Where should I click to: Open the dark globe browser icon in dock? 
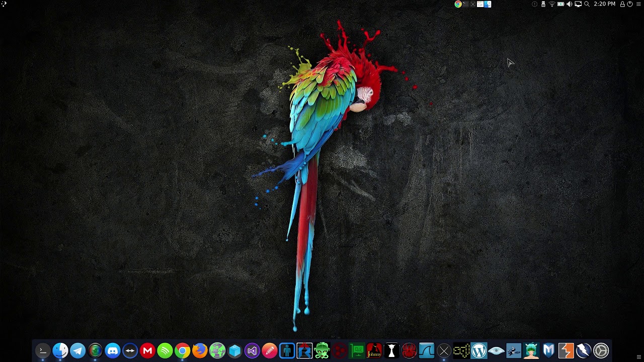click(x=95, y=350)
